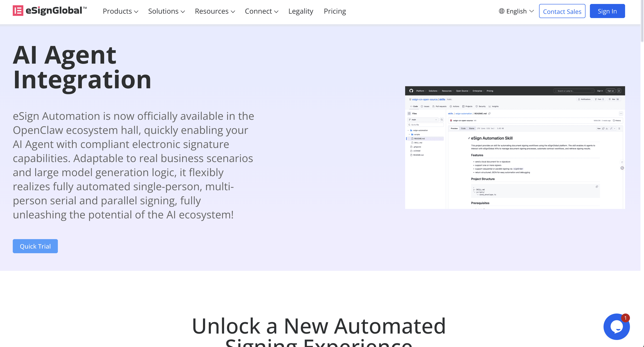Click the eSign Automation Skill title in image
The height and width of the screenshot is (347, 644).
coord(492,138)
